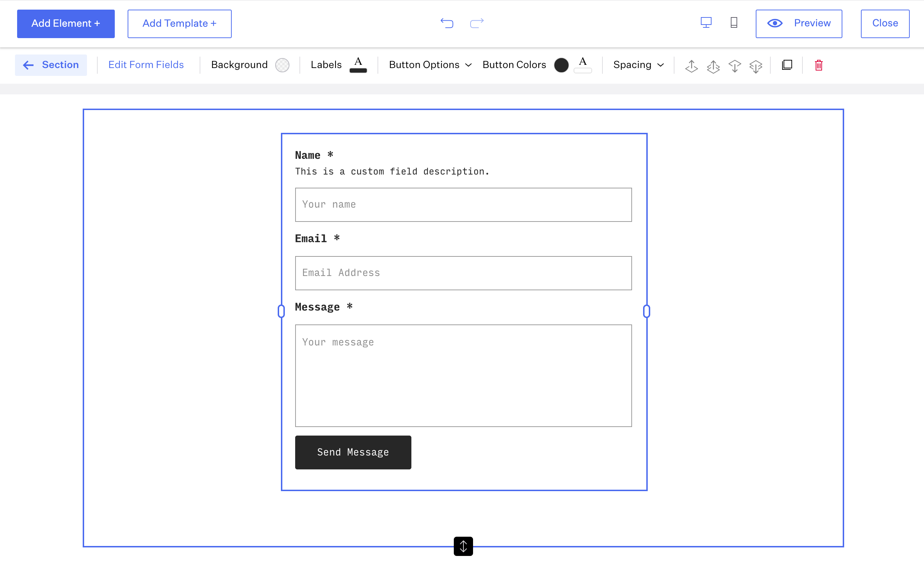The height and width of the screenshot is (562, 924).
Task: Open Edit Form Fields
Action: point(146,65)
